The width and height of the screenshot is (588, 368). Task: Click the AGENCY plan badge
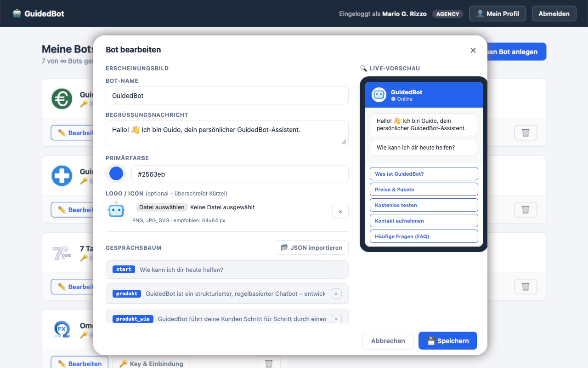[x=448, y=14]
